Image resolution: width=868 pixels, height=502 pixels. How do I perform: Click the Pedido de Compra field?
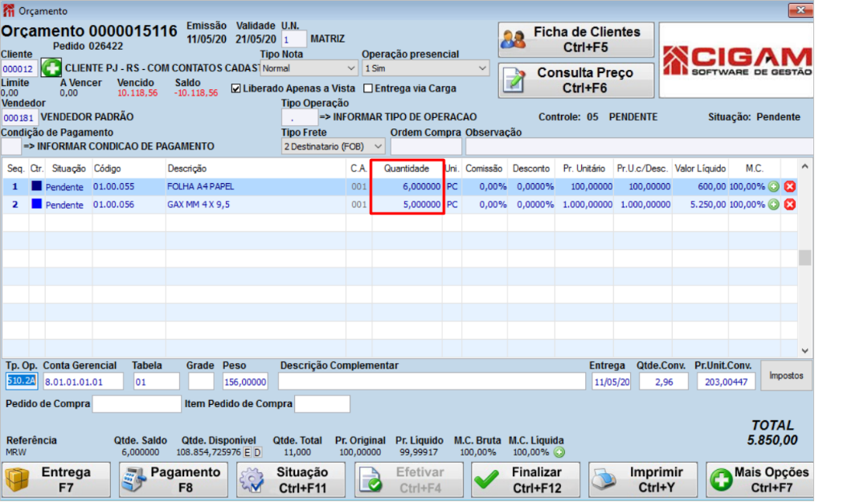tap(137, 404)
